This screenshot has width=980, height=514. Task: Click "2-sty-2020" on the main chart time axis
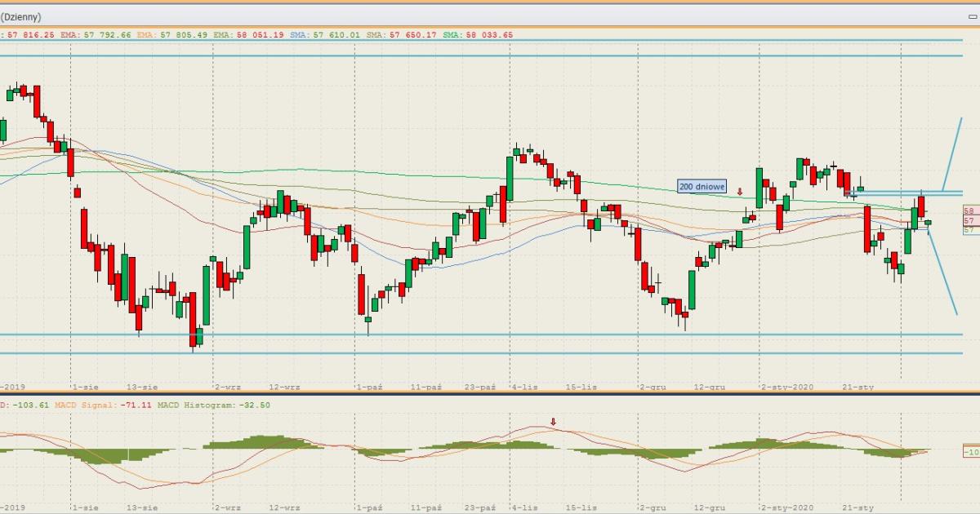point(787,387)
